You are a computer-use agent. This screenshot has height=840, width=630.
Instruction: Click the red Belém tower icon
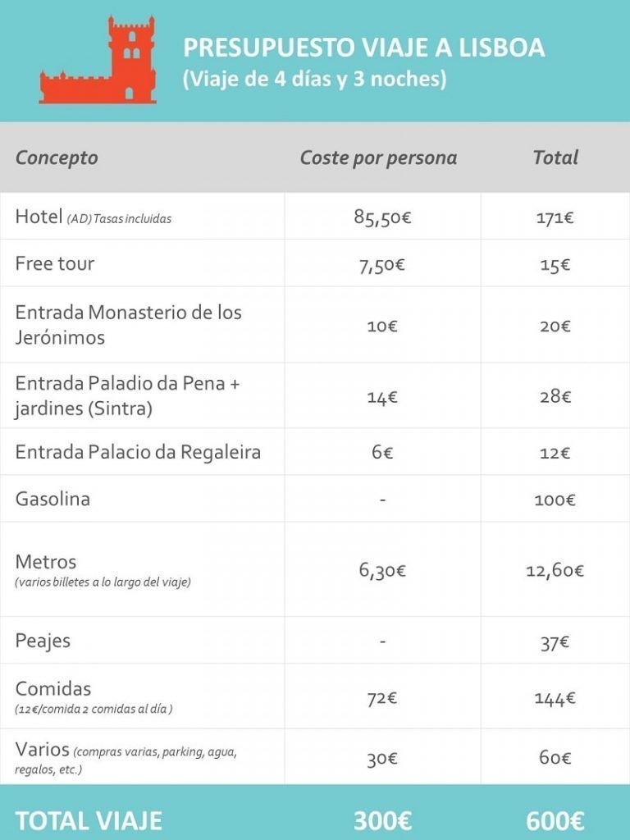click(x=98, y=60)
